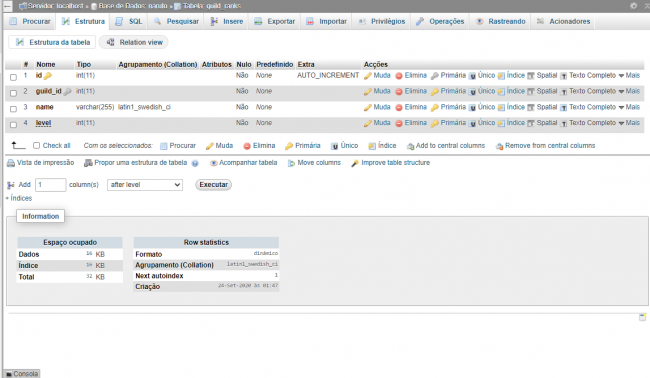Open page settings gear icon
The width and height of the screenshot is (650, 378).
(634, 6)
